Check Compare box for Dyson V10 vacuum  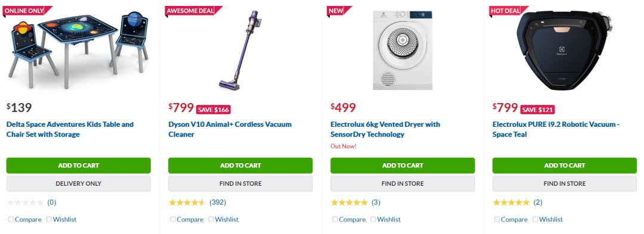click(173, 219)
